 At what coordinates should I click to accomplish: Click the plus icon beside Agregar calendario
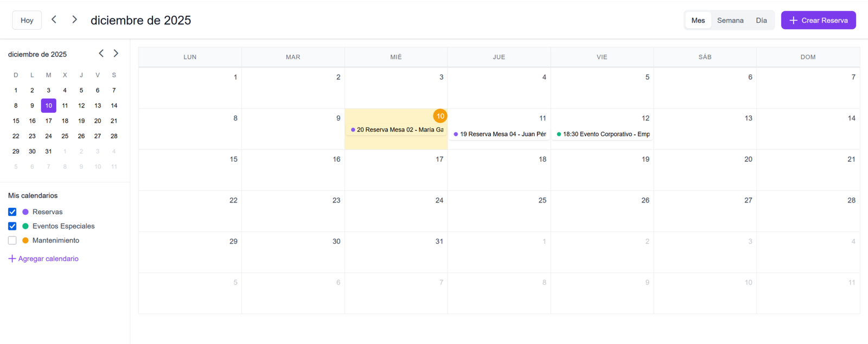click(12, 259)
